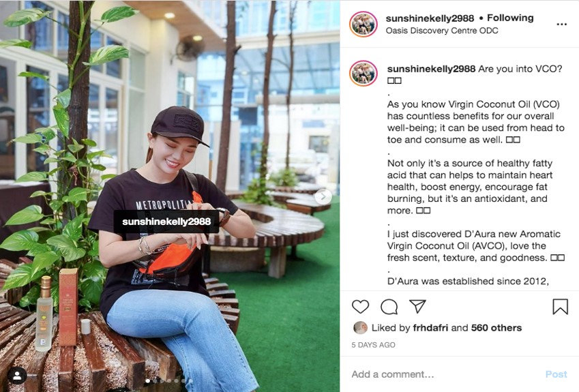Select first carousel indicator dot
The width and height of the screenshot is (579, 392).
pos(148,380)
